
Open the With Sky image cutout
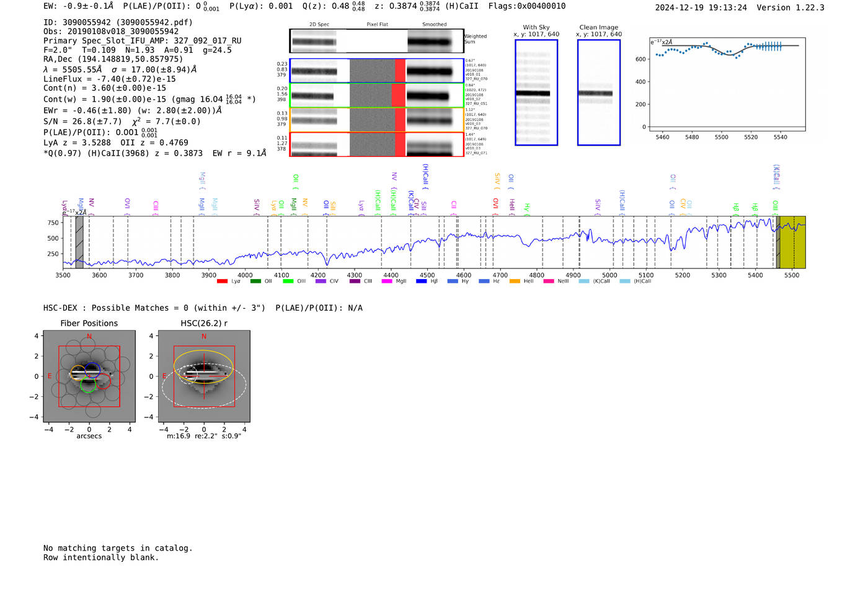point(536,92)
